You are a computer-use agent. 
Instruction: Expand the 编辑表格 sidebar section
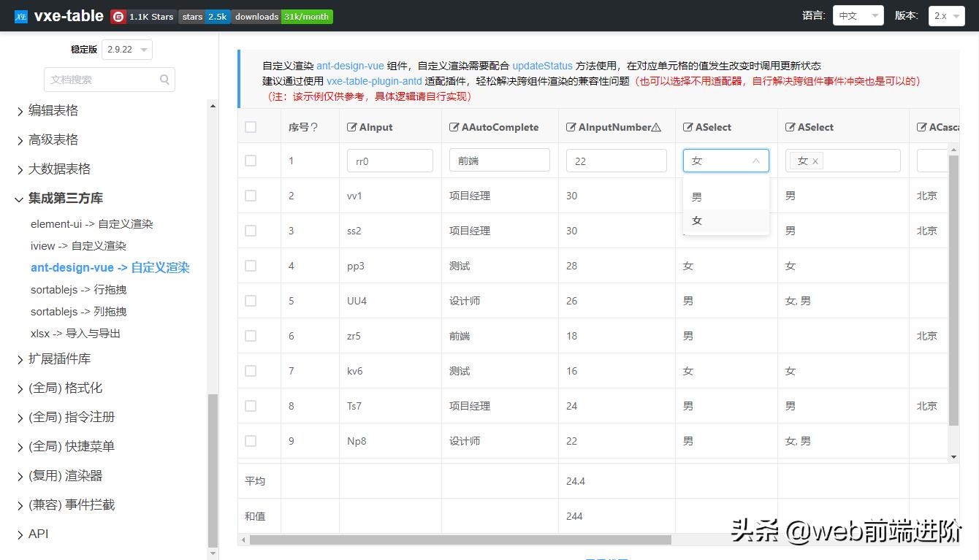tap(53, 110)
